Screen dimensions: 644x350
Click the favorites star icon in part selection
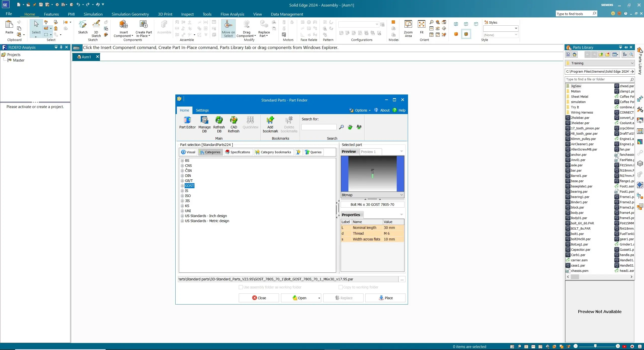tap(298, 152)
